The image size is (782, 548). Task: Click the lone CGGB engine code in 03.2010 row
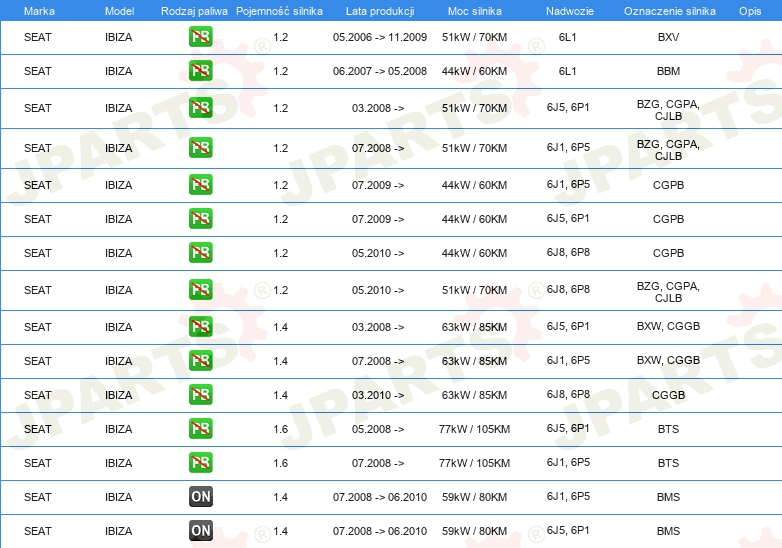coord(668,395)
